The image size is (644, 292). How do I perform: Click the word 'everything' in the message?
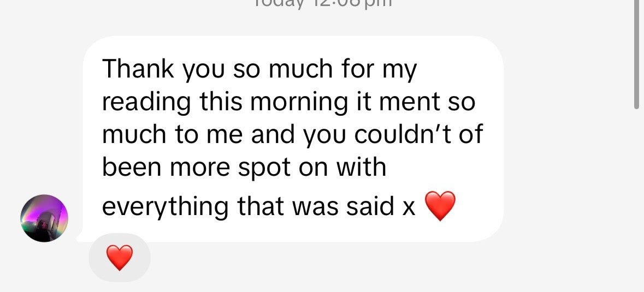165,207
